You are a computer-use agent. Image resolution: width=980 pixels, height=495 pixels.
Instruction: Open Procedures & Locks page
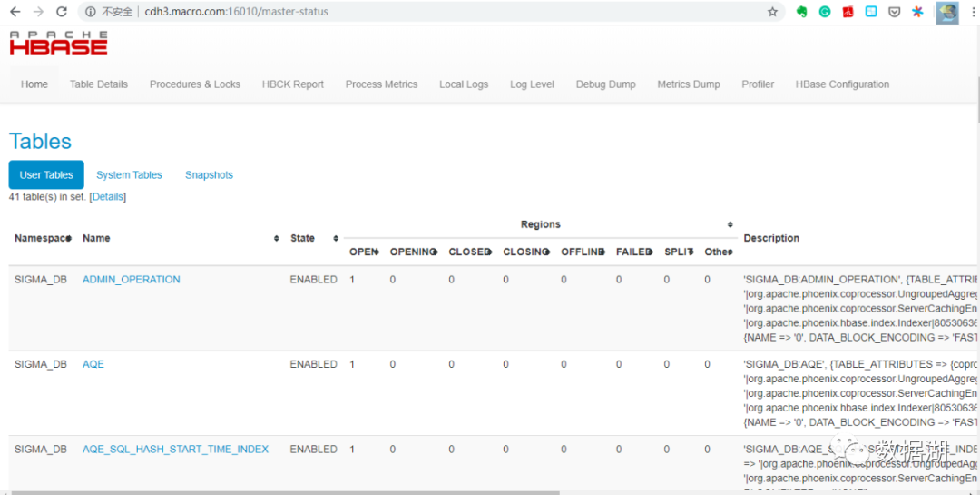pyautogui.click(x=195, y=84)
